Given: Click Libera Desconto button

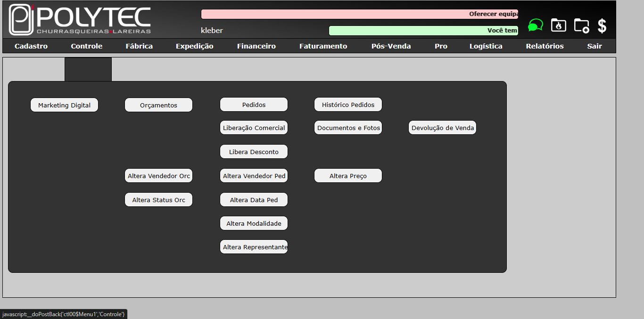Looking at the screenshot, I should [x=254, y=152].
